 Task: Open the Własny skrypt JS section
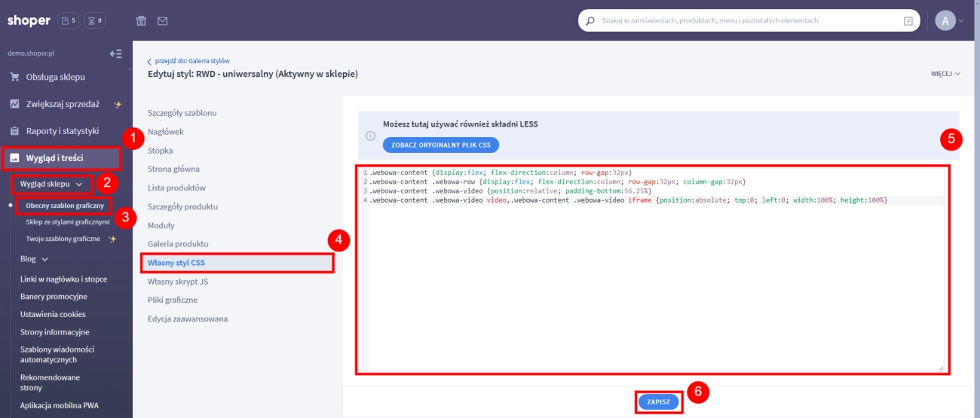click(178, 282)
